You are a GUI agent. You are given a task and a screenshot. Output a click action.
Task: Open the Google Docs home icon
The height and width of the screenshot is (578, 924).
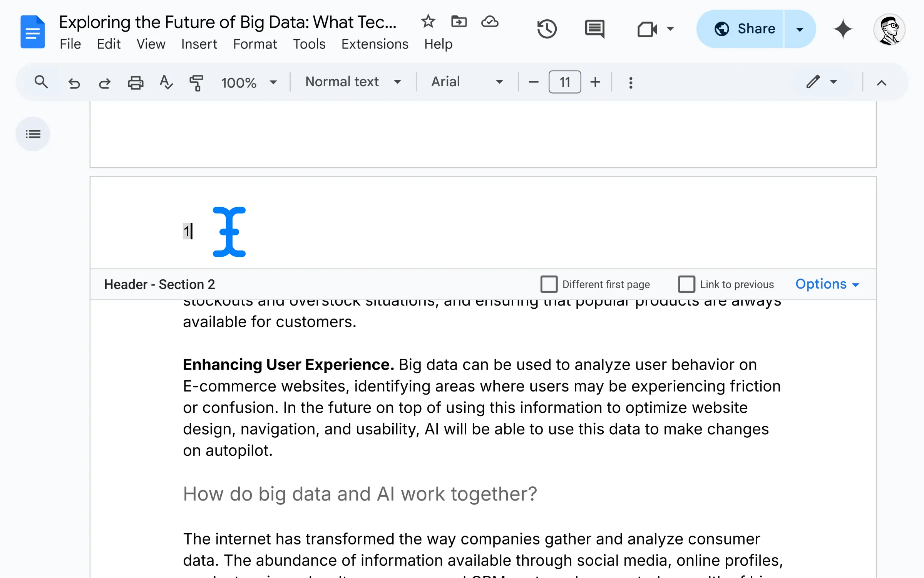33,32
